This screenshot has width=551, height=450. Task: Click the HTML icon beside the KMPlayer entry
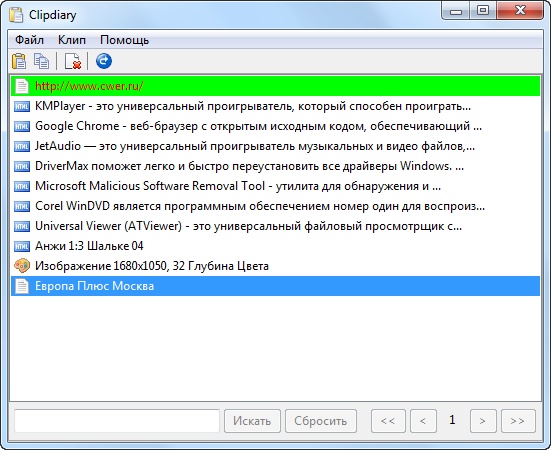[x=22, y=106]
